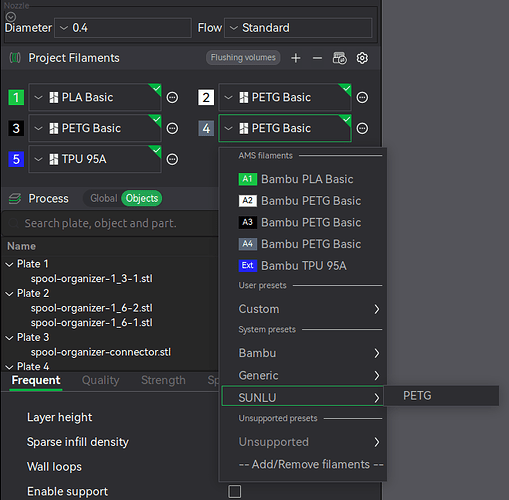Switch process mode to Objects
The height and width of the screenshot is (500, 509).
[x=142, y=198]
